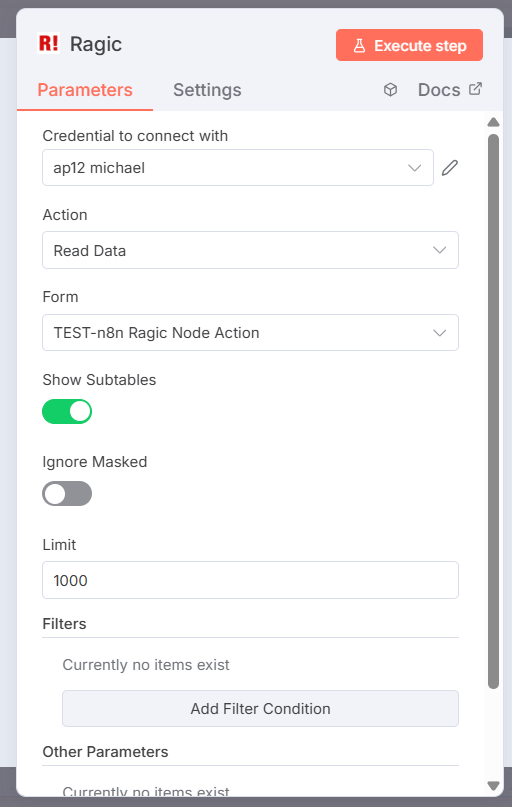The image size is (512, 807).
Task: Open the Docs link
Action: tap(439, 90)
